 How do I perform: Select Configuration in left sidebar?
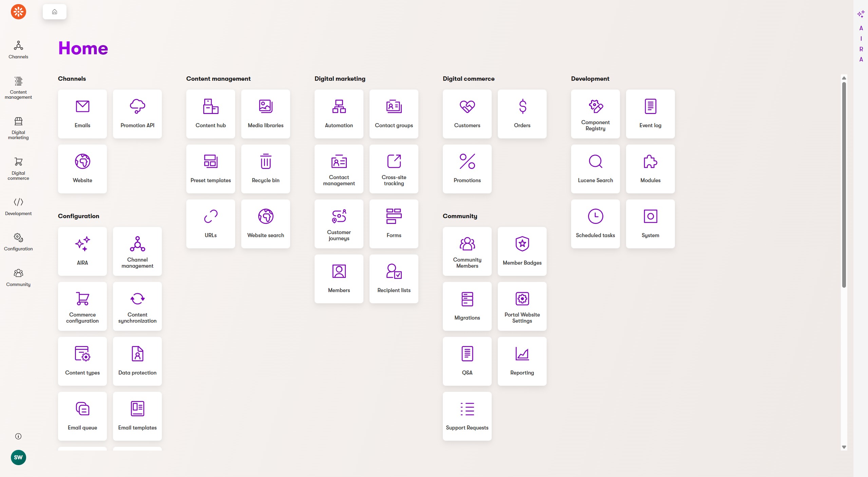click(18, 242)
